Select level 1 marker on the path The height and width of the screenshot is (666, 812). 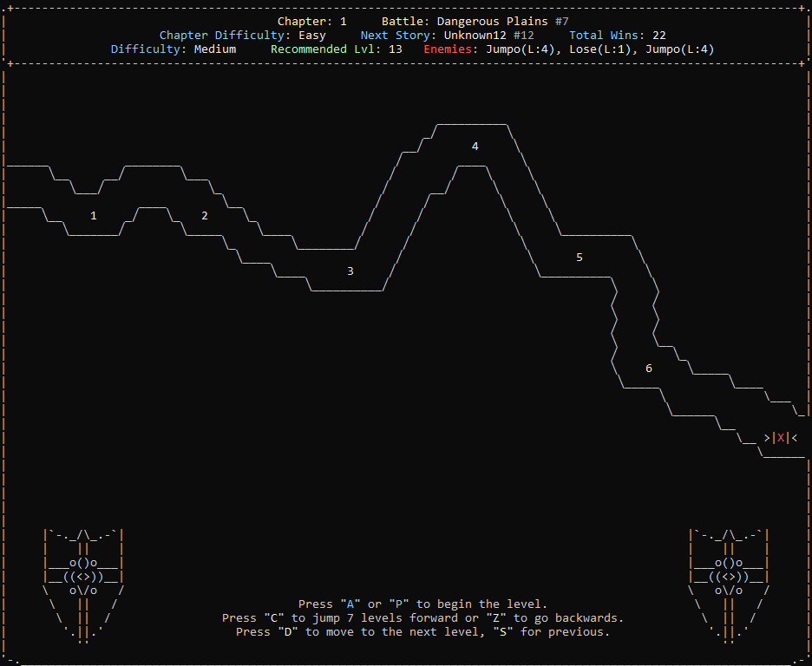coord(93,216)
